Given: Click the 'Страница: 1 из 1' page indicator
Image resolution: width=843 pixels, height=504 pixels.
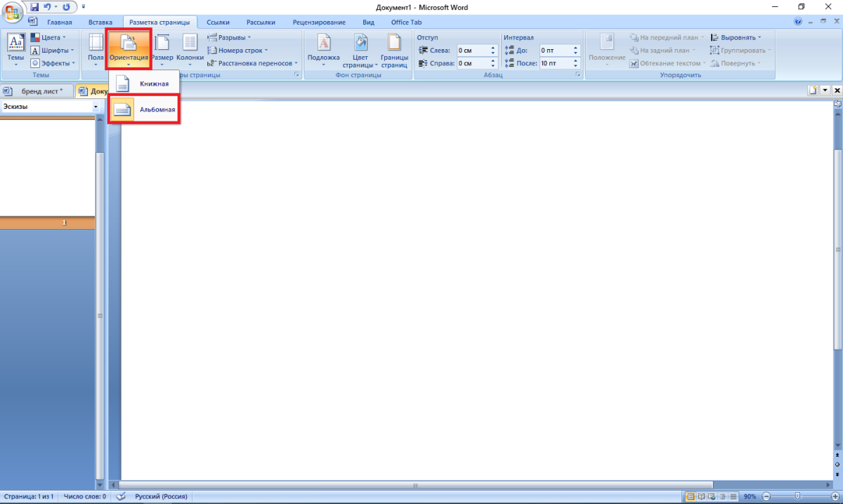Looking at the screenshot, I should [x=28, y=496].
